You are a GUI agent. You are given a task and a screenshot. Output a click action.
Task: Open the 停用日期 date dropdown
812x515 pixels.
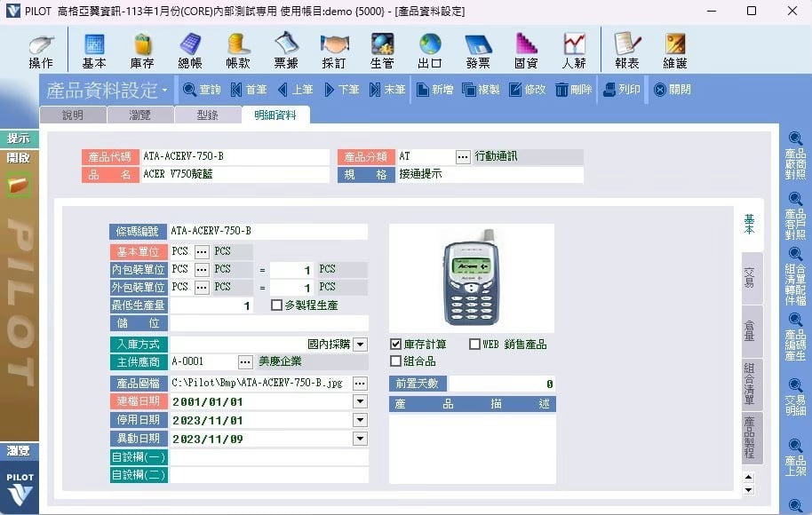pyautogui.click(x=360, y=420)
